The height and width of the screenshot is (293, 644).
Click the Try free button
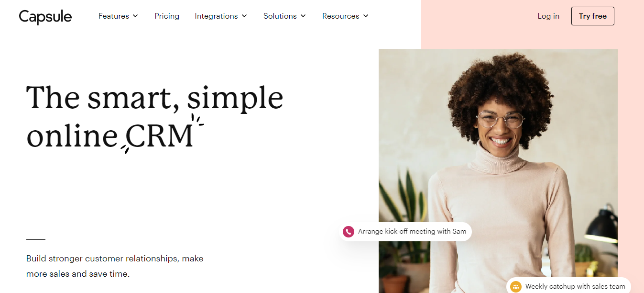pyautogui.click(x=593, y=16)
